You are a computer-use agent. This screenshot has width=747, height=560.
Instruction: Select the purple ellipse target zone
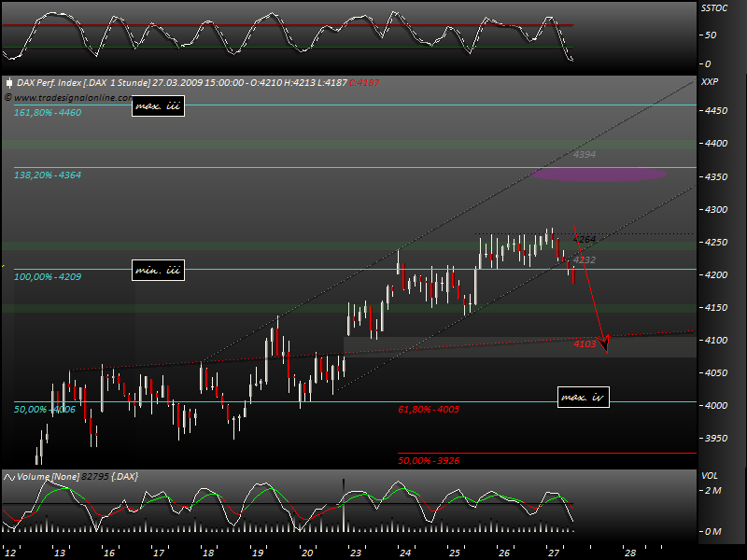[x=599, y=175]
